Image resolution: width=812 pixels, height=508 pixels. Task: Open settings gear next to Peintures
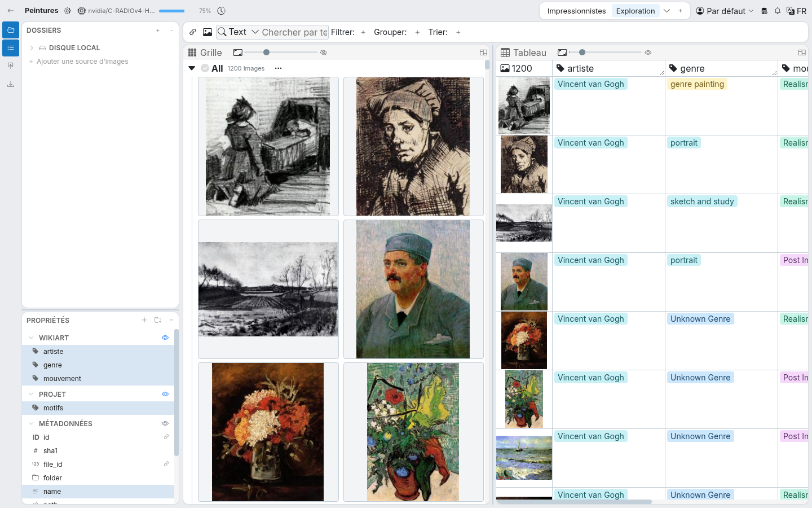click(68, 11)
